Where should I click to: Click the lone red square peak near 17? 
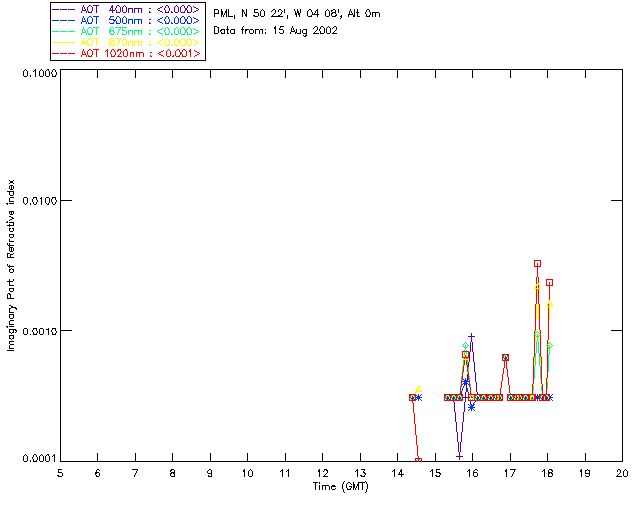click(x=505, y=357)
